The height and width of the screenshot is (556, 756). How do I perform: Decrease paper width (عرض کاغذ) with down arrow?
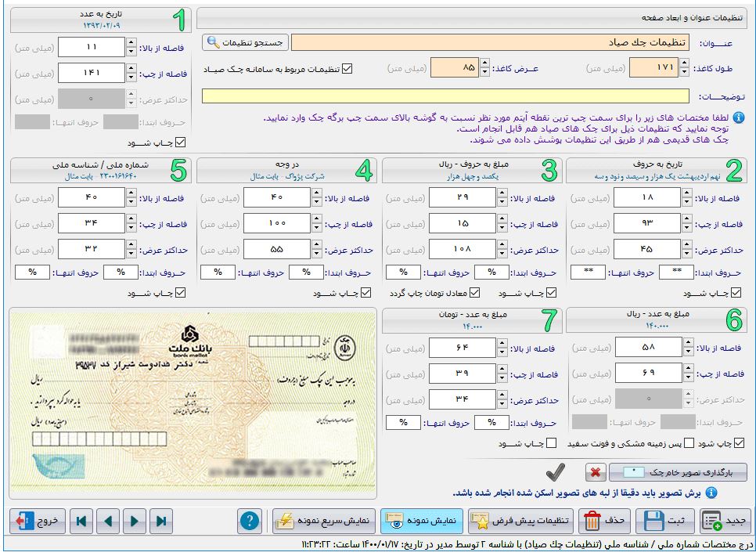pyautogui.click(x=485, y=74)
